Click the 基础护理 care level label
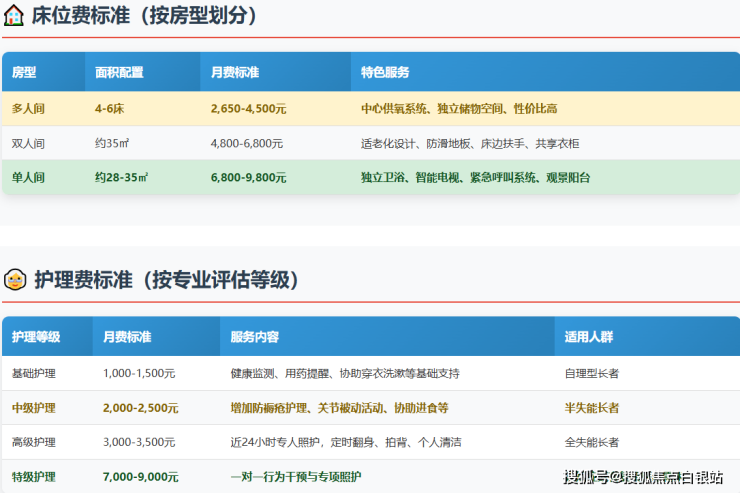Image resolution: width=740 pixels, height=493 pixels. (34, 373)
